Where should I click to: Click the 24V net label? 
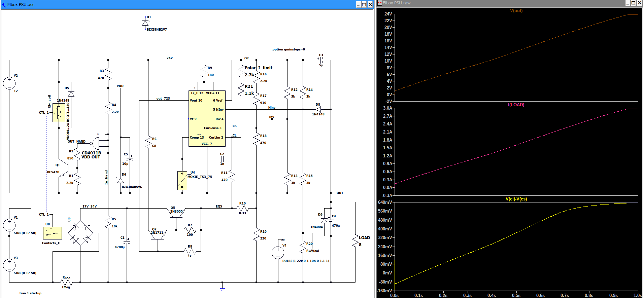pos(170,58)
